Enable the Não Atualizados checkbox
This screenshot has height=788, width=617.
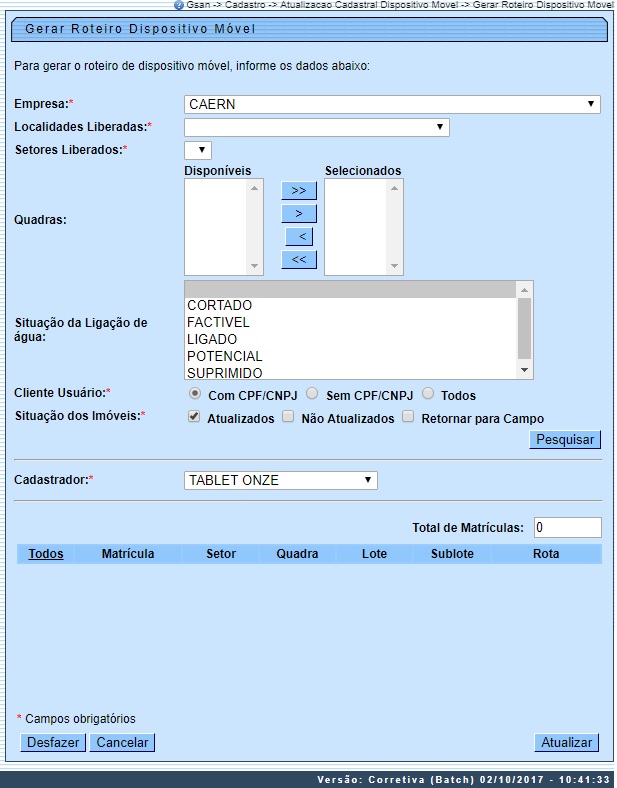pyautogui.click(x=289, y=418)
